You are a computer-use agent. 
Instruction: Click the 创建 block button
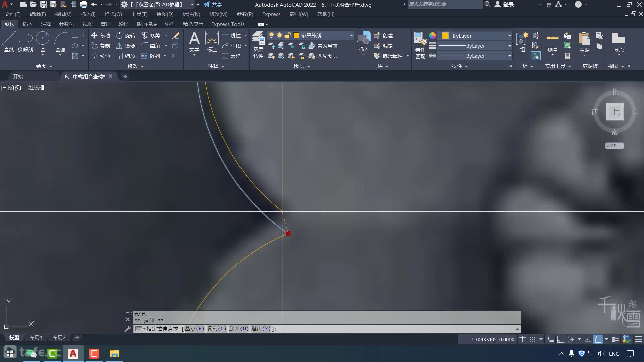(383, 35)
